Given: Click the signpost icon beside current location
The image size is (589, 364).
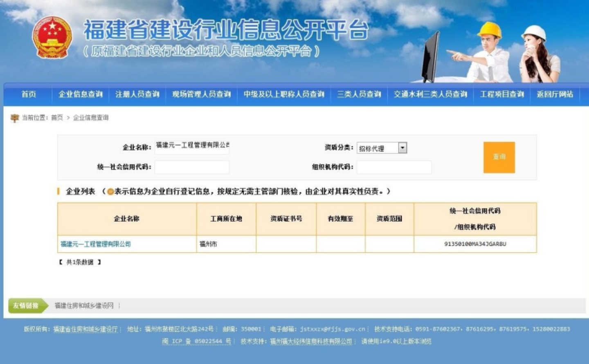Looking at the screenshot, I should pos(15,118).
